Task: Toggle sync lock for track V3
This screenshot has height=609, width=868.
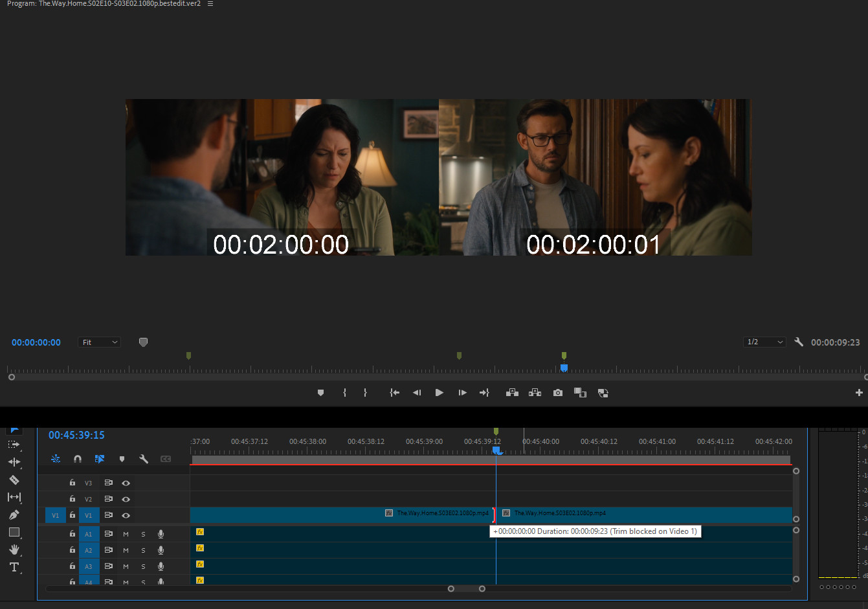Action: (x=108, y=483)
